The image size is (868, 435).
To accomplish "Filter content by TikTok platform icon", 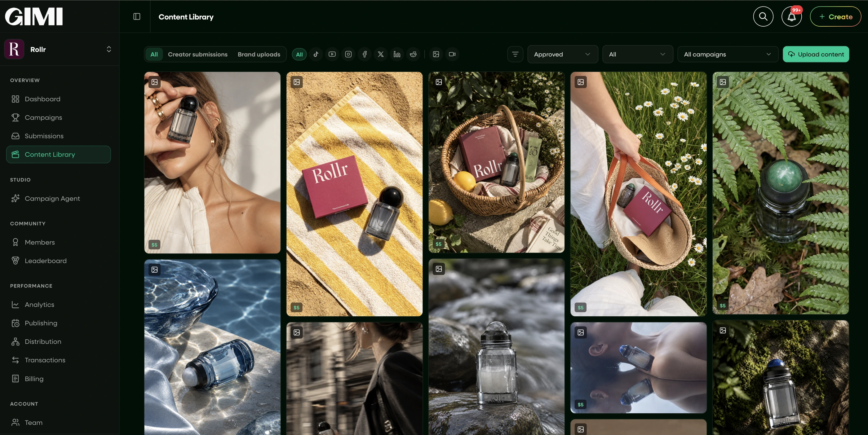I will [x=316, y=54].
